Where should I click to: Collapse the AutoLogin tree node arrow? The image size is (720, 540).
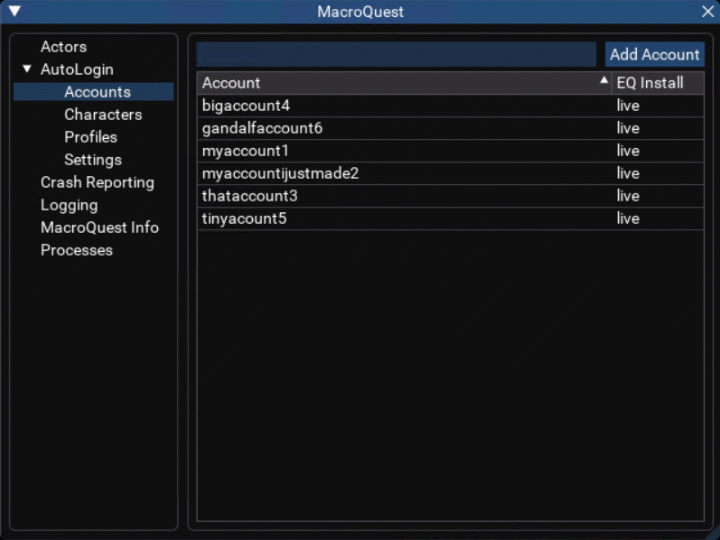pos(27,69)
